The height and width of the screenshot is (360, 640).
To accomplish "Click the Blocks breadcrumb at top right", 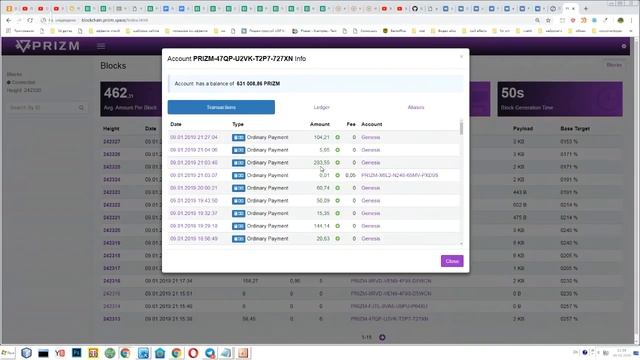I will [x=613, y=65].
